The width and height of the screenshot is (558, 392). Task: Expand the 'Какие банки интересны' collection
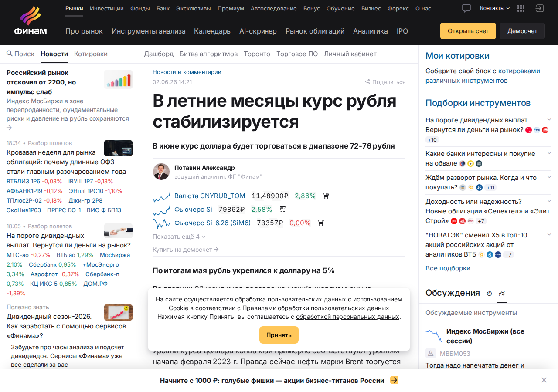[549, 153]
